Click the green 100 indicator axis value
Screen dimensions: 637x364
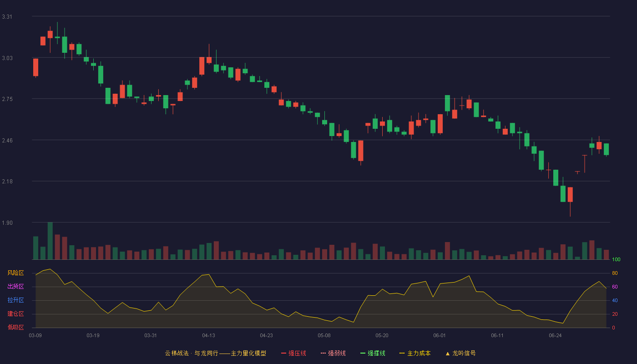click(x=616, y=260)
